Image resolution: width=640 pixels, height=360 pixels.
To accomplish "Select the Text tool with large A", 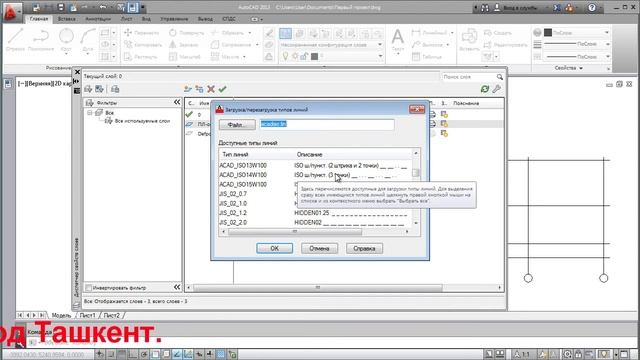I will pyautogui.click(x=398, y=41).
